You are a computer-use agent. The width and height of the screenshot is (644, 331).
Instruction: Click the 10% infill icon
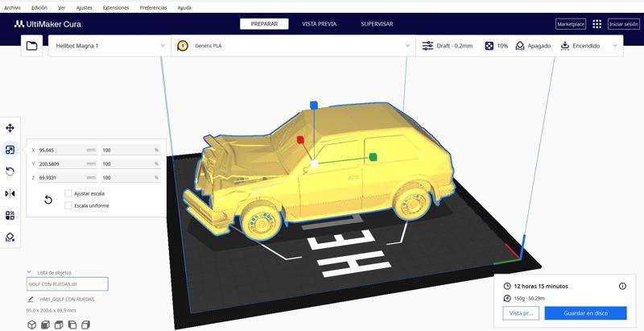(489, 46)
